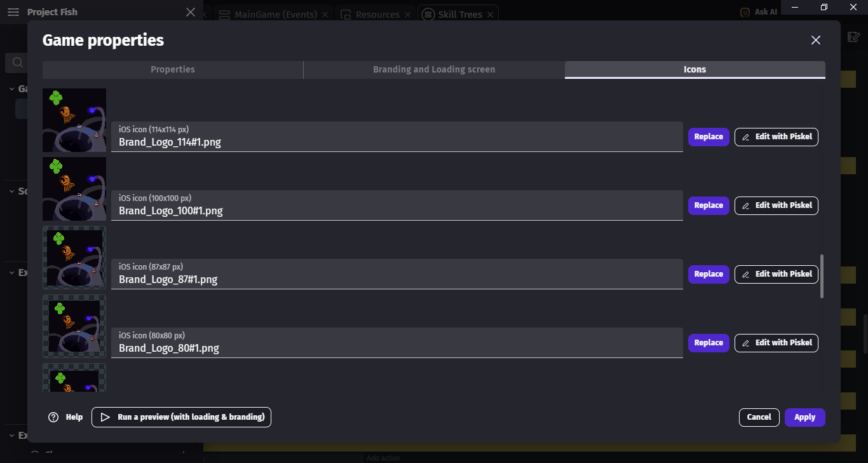Edit the 100x100 icon with Piskel

point(776,205)
